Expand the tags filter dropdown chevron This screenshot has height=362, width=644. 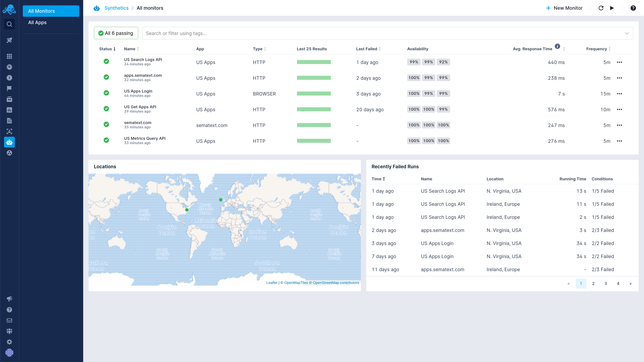tap(627, 33)
